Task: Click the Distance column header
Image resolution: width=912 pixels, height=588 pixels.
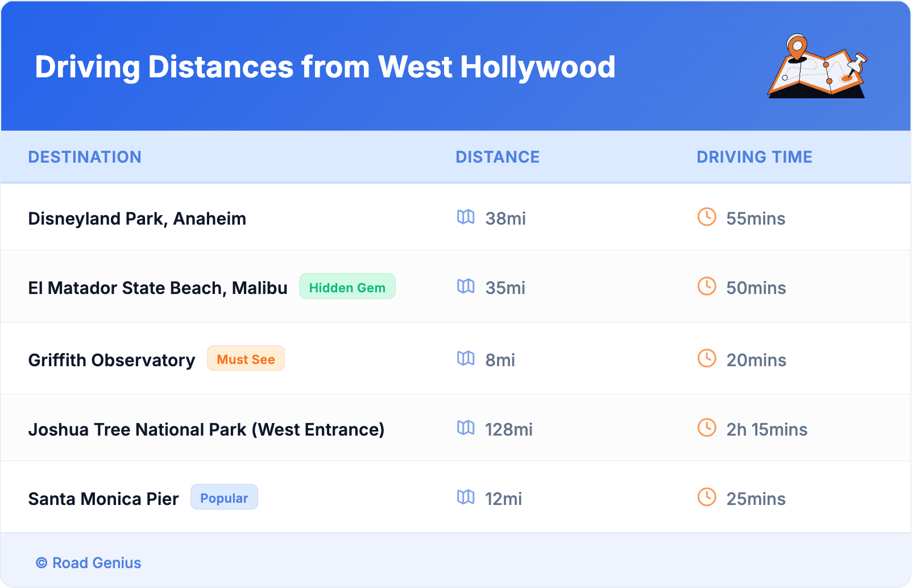Action: click(x=498, y=157)
